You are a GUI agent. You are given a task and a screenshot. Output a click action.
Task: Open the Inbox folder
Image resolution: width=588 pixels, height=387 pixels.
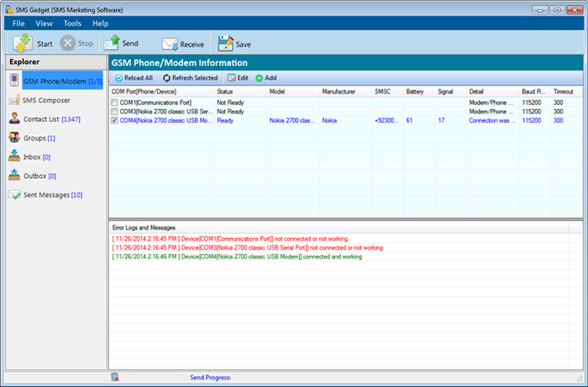coord(32,157)
